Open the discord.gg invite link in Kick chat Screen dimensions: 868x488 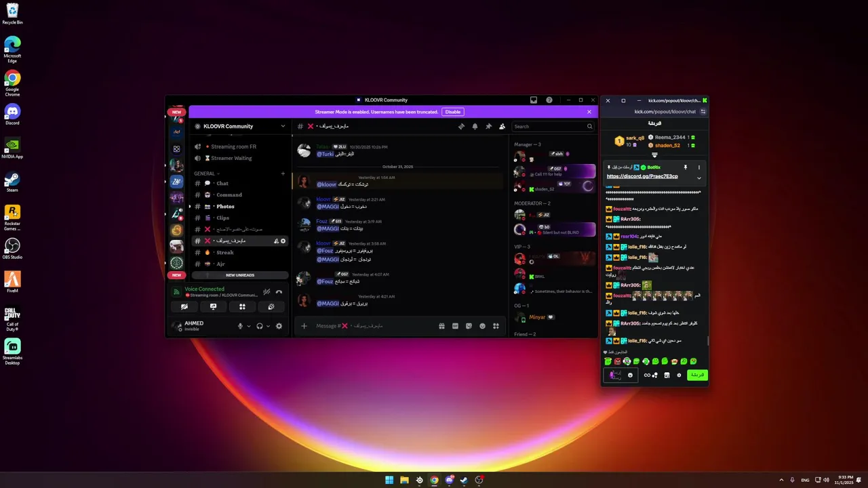pos(642,176)
